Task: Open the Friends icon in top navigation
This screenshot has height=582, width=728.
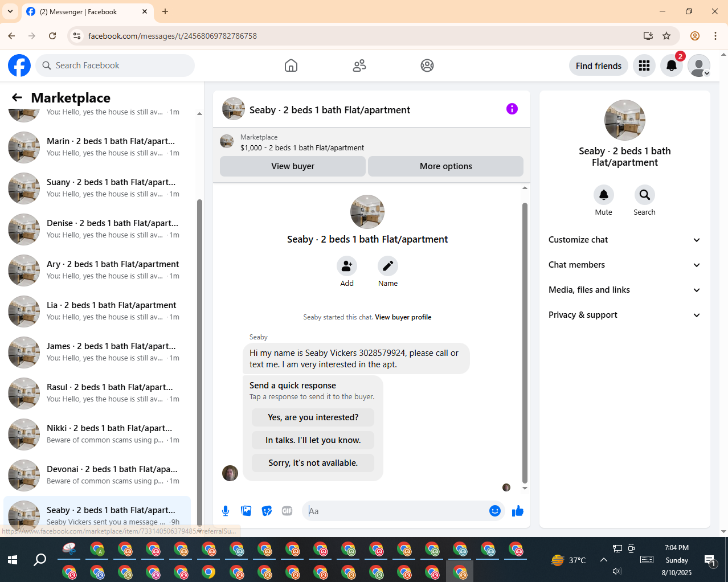Action: [359, 65]
